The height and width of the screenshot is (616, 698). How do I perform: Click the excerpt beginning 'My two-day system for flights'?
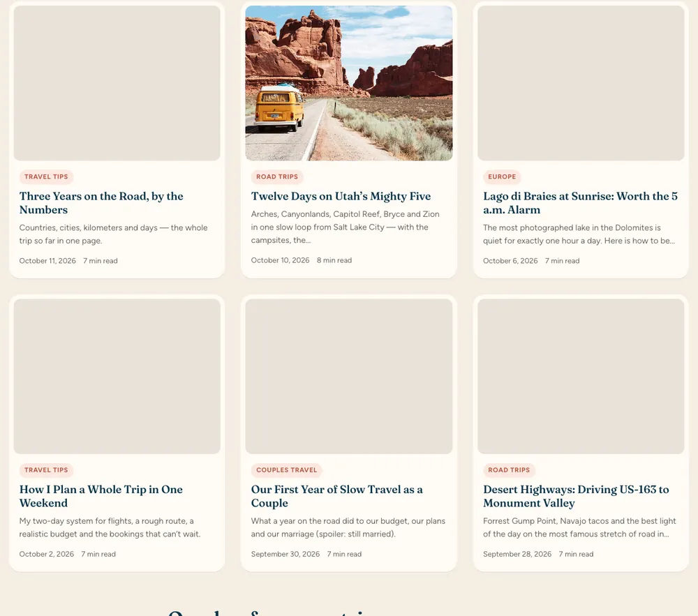(110, 527)
